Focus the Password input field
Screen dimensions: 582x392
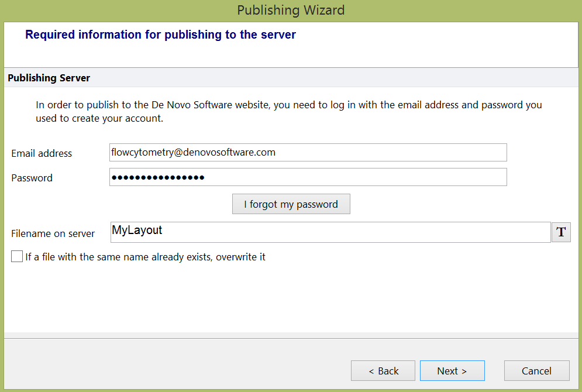(308, 177)
